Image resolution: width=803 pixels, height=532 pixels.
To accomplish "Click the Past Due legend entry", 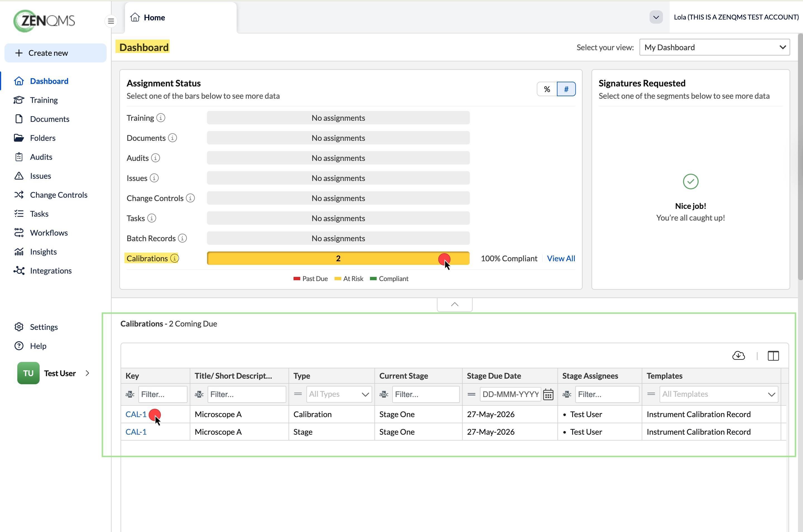I will 311,279.
